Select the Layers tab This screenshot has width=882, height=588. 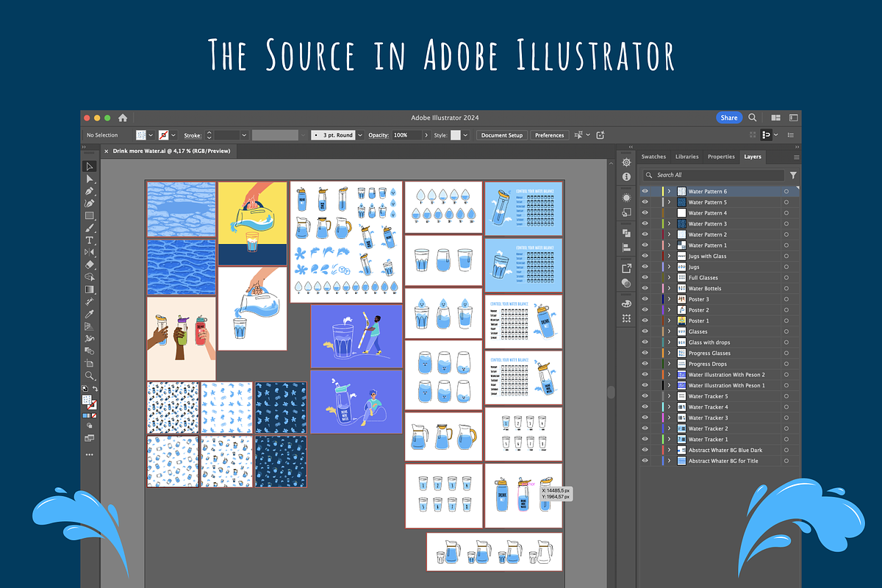[753, 157]
